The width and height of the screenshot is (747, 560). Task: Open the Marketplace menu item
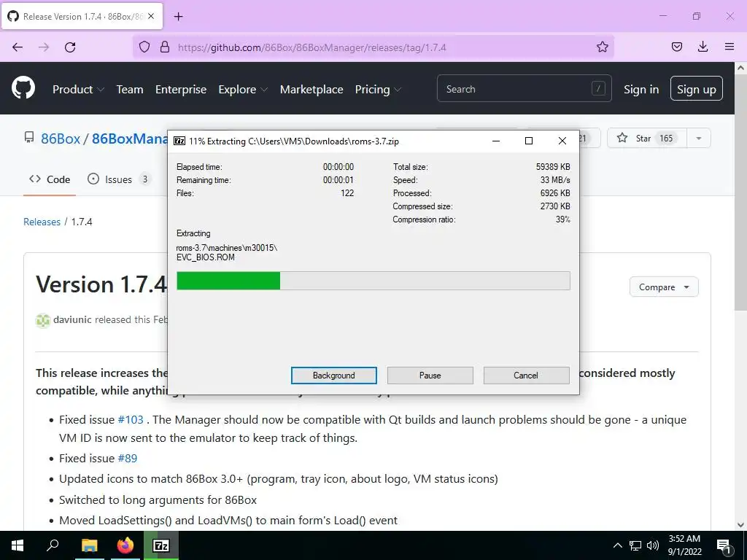pyautogui.click(x=311, y=89)
